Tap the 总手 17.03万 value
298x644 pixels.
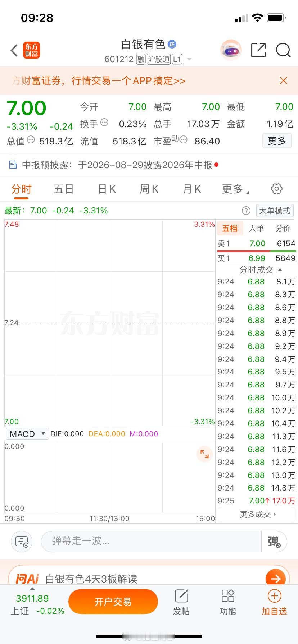pos(203,124)
